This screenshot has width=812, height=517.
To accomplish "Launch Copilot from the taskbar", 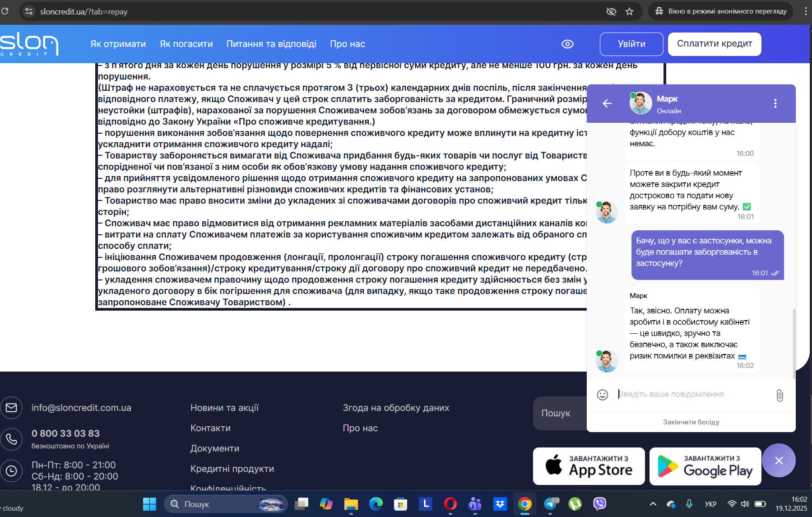I will pyautogui.click(x=326, y=504).
